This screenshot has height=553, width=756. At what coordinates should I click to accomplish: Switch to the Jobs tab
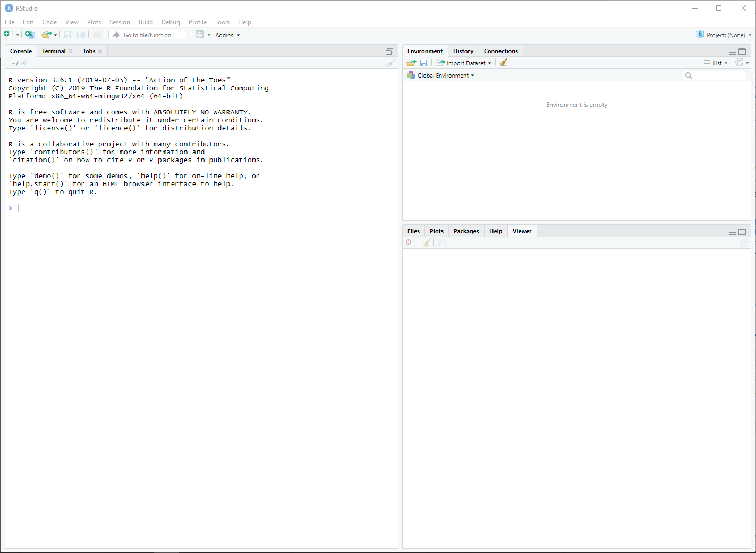89,51
